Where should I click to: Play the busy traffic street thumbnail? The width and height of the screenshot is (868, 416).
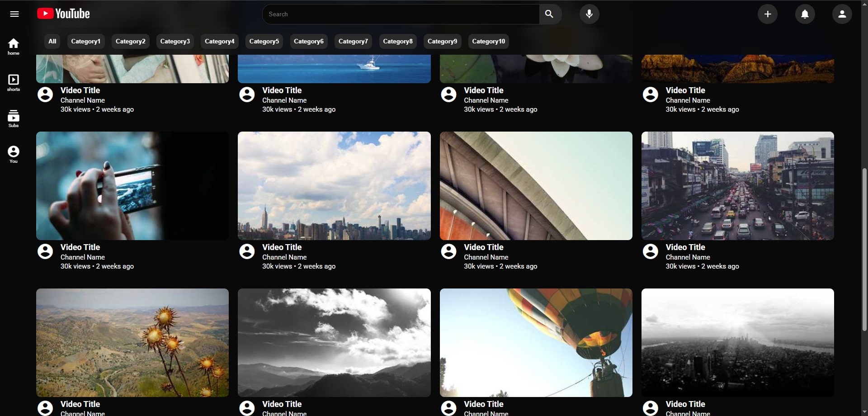tap(738, 186)
